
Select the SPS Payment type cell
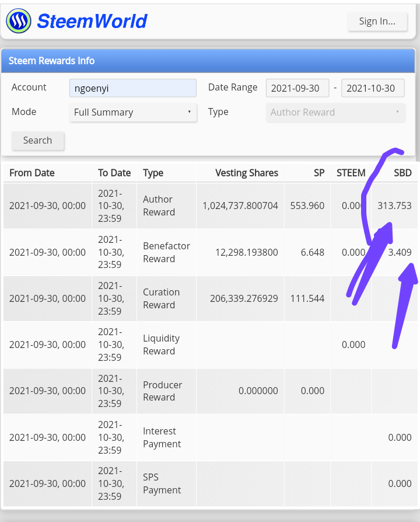(166, 483)
